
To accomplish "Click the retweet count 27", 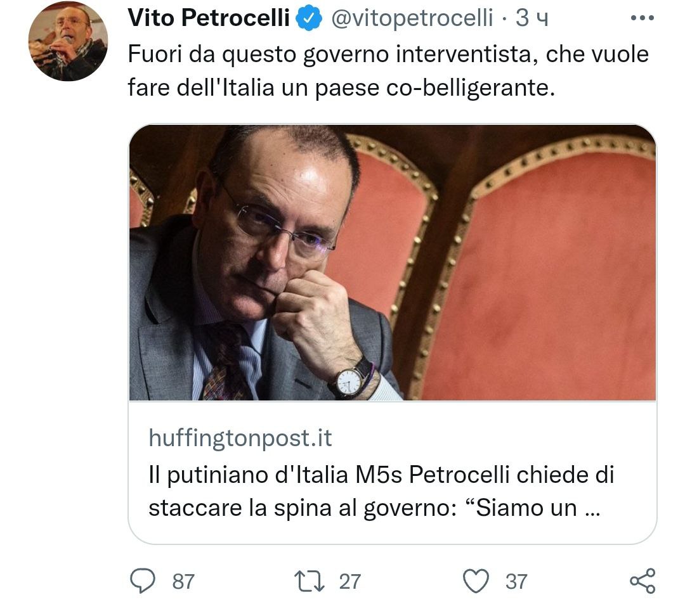I will (349, 581).
